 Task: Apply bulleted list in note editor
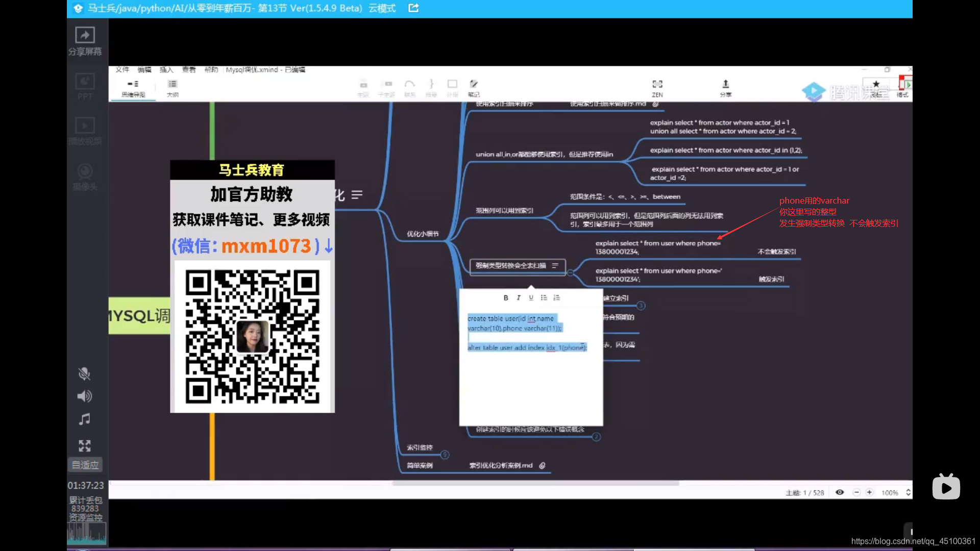click(x=544, y=298)
